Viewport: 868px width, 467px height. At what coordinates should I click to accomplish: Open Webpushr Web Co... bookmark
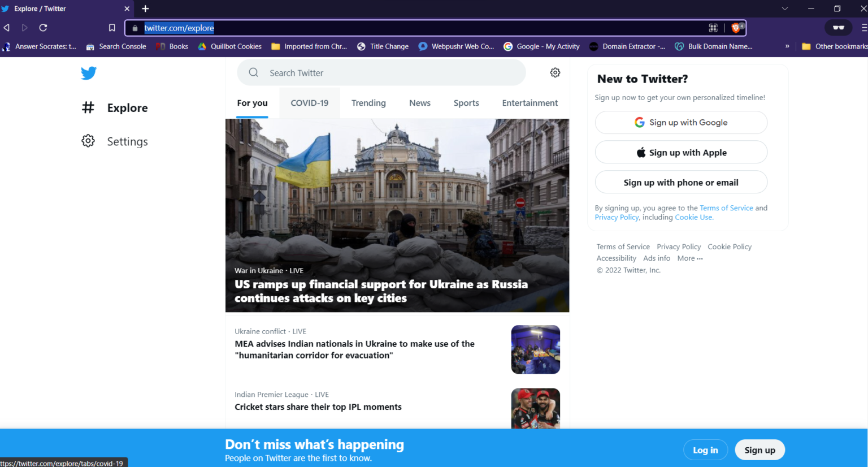pyautogui.click(x=457, y=46)
